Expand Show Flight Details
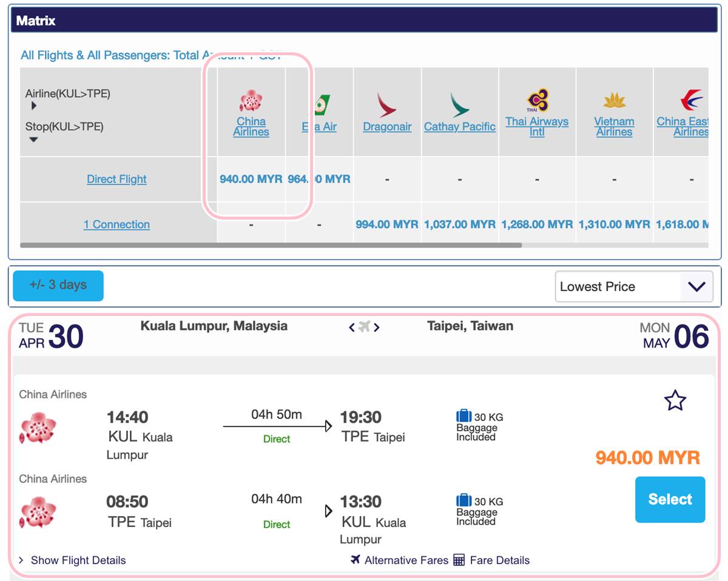This screenshot has width=728, height=581. click(72, 560)
